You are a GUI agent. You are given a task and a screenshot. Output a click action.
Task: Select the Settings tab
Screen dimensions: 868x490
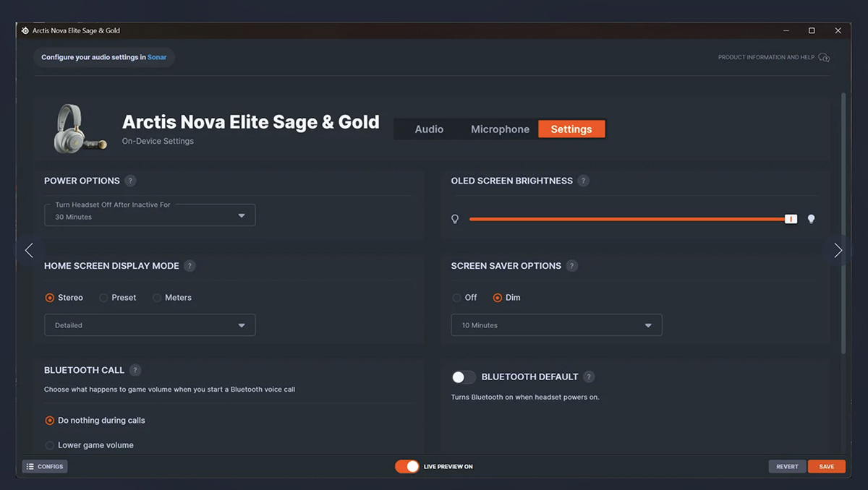571,129
